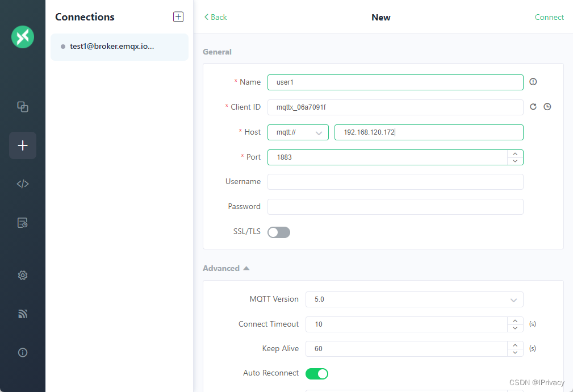
Task: Open the Log page icon in sidebar
Action: pyautogui.click(x=23, y=222)
